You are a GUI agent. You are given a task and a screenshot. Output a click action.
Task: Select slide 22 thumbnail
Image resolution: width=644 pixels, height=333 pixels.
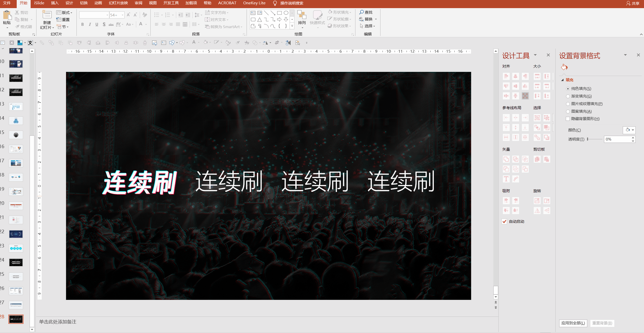(x=16, y=234)
